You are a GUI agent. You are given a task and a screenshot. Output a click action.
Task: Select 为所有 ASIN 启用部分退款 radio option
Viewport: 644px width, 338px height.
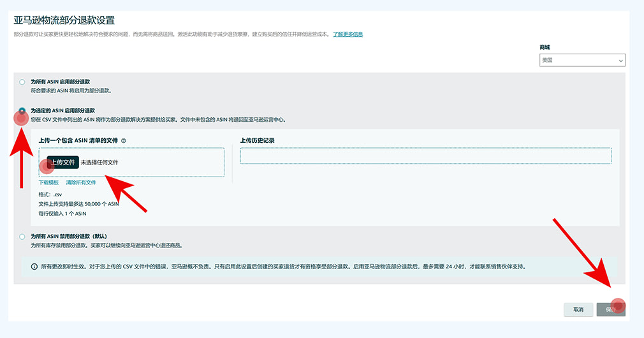pyautogui.click(x=22, y=82)
